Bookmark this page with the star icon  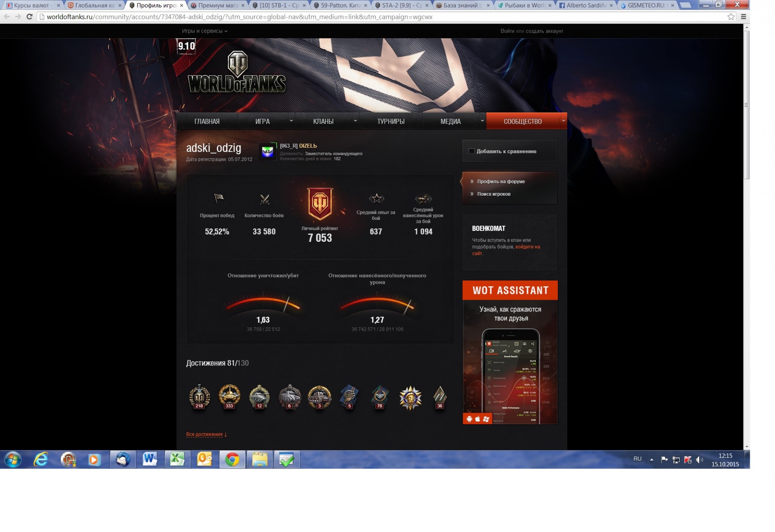pos(731,17)
